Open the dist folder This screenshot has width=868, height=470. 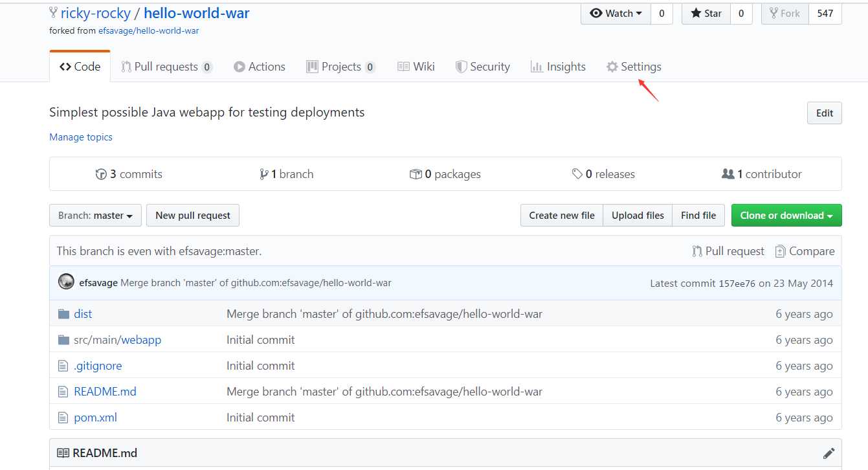(x=83, y=314)
